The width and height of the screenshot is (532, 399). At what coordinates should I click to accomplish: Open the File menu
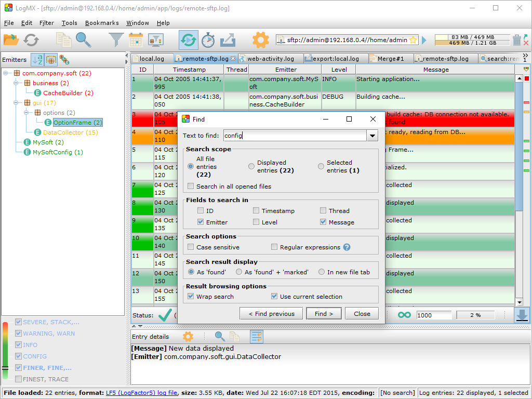(x=9, y=23)
